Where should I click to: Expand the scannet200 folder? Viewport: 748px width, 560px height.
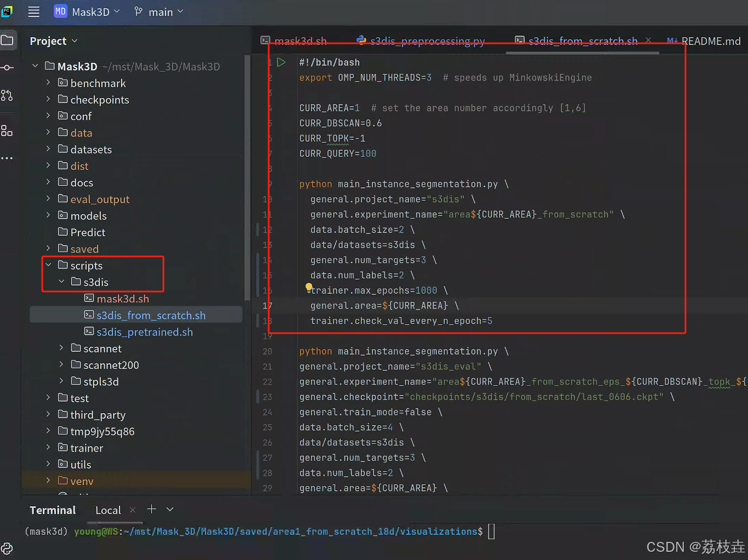(61, 364)
